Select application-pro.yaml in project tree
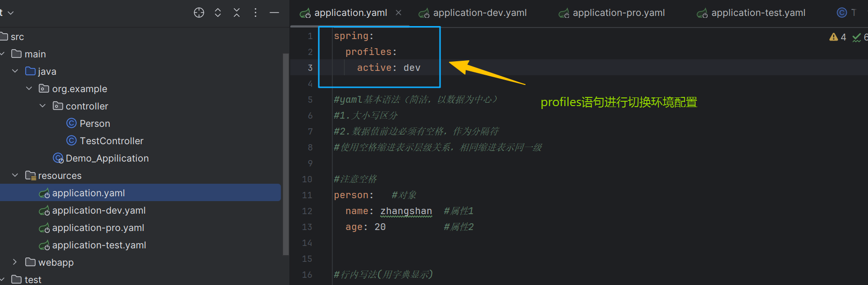868x285 pixels. [98, 228]
